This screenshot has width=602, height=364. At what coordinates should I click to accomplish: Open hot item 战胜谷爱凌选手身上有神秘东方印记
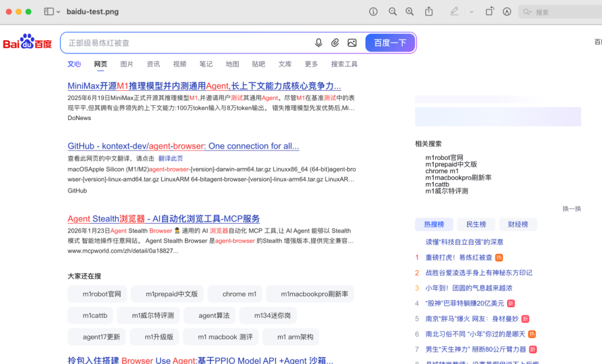(479, 273)
